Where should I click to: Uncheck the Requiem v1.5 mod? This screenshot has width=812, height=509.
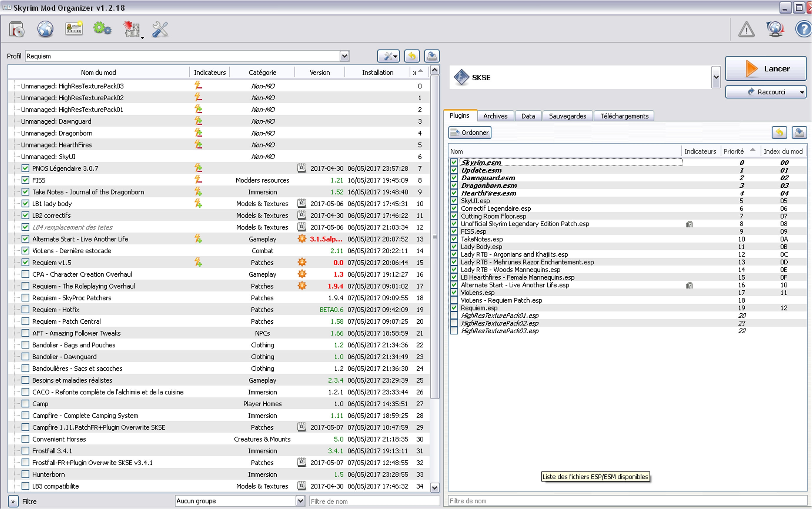[x=25, y=262]
